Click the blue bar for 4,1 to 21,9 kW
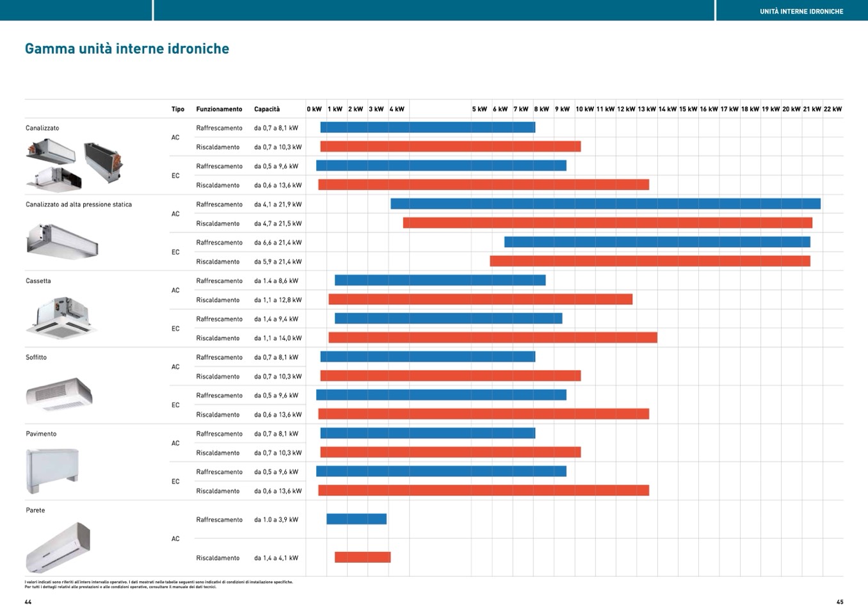Viewport: 868px width, 614px height. (605, 204)
